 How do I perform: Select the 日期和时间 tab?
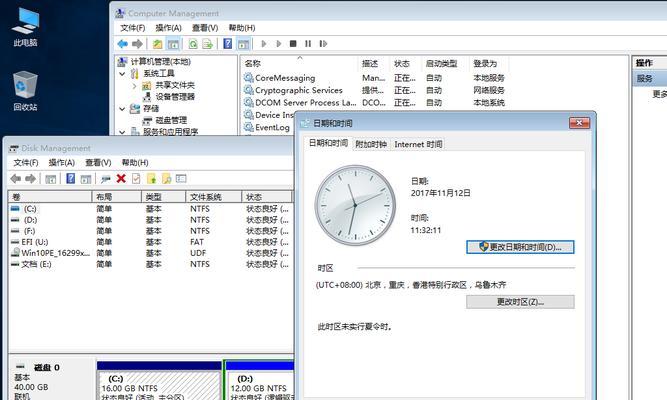coord(328,143)
